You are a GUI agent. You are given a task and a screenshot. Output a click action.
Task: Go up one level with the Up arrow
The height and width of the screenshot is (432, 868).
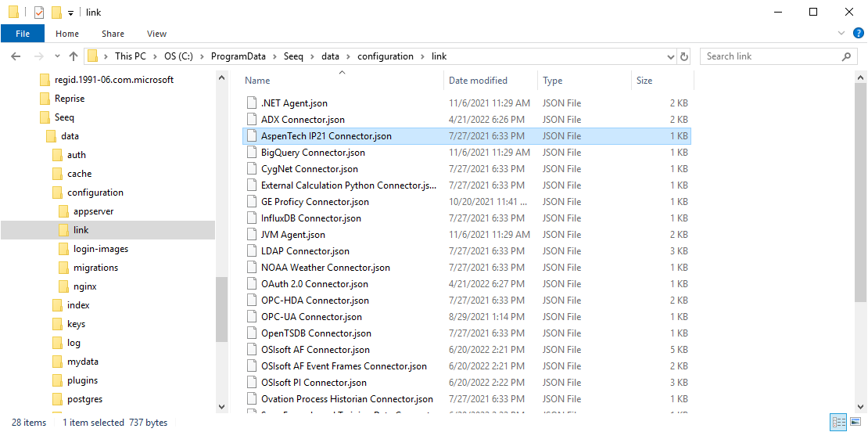[x=73, y=56]
